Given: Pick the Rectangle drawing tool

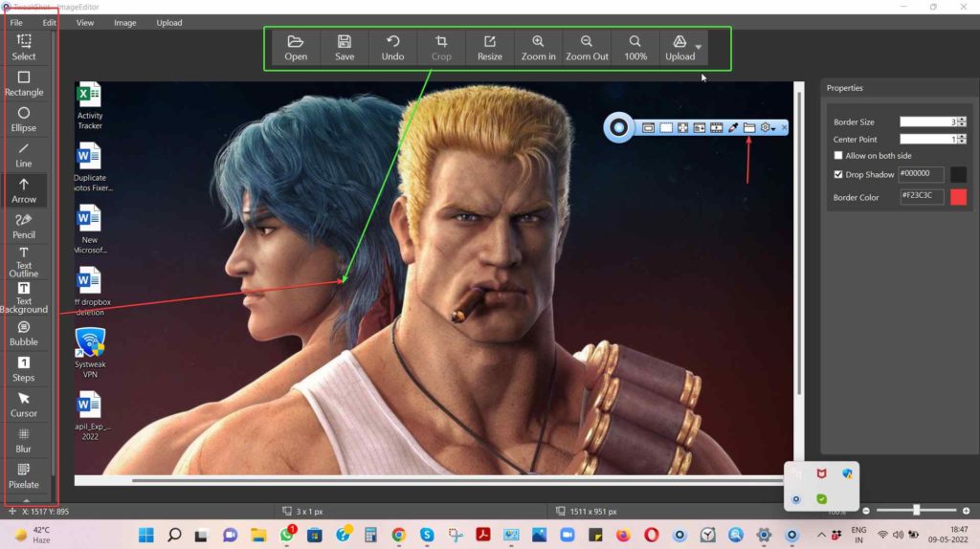Looking at the screenshot, I should pos(24,83).
